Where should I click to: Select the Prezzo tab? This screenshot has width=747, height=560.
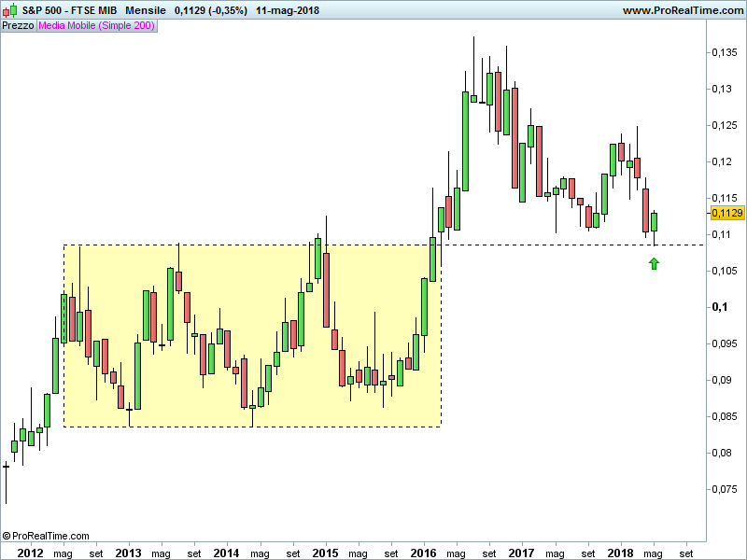pyautogui.click(x=18, y=26)
